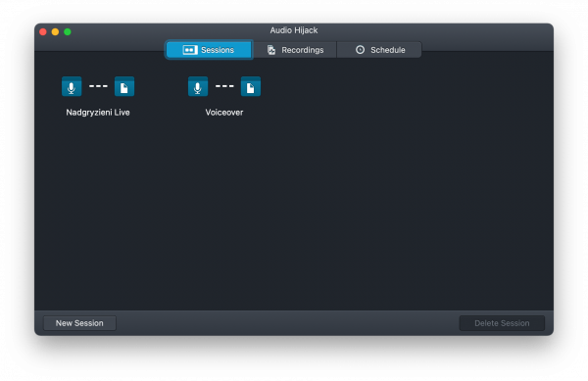The image size is (588, 381).
Task: Click file recorder icon of Nadgryzieni Live session
Action: tap(124, 86)
